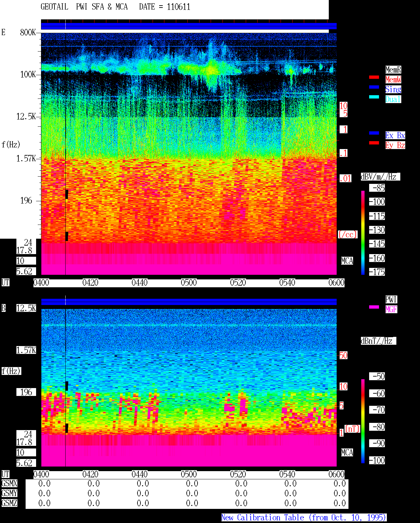Click the blue status bar above the B spectrogram
Screen dimensions: 420x523
[189, 302]
